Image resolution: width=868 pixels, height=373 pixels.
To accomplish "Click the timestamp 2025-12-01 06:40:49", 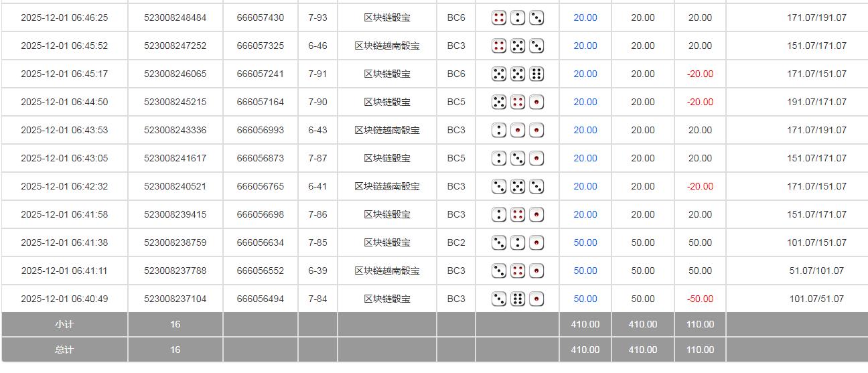I will point(64,299).
